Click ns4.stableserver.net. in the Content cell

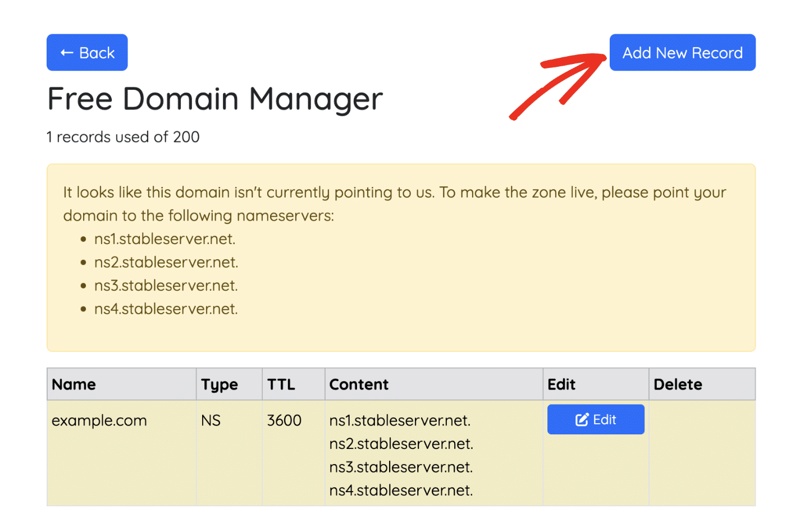tap(401, 490)
